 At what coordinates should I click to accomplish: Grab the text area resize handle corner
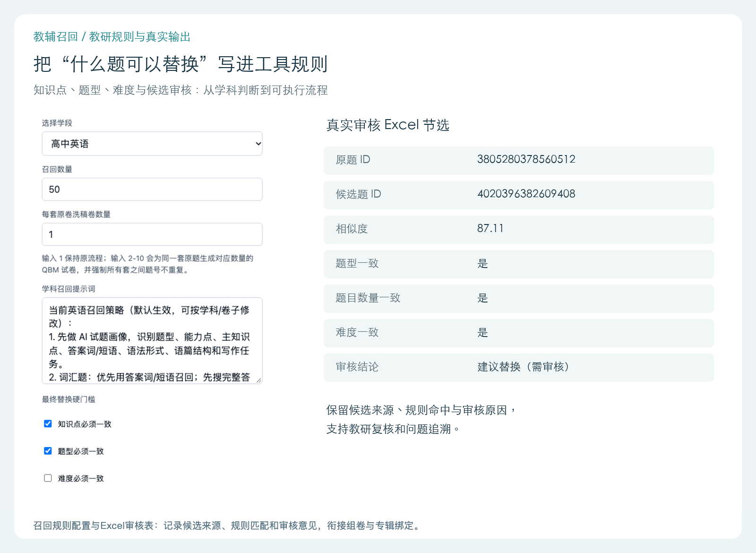[258, 380]
